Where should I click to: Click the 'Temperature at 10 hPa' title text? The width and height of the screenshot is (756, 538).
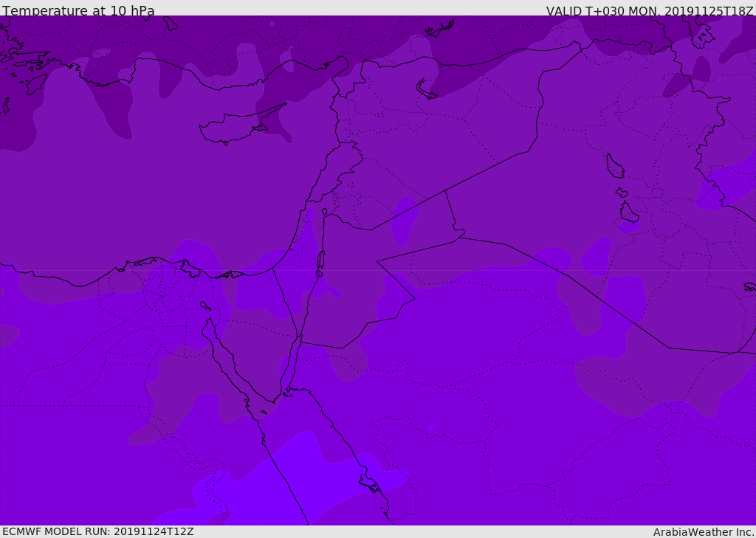[x=78, y=10]
